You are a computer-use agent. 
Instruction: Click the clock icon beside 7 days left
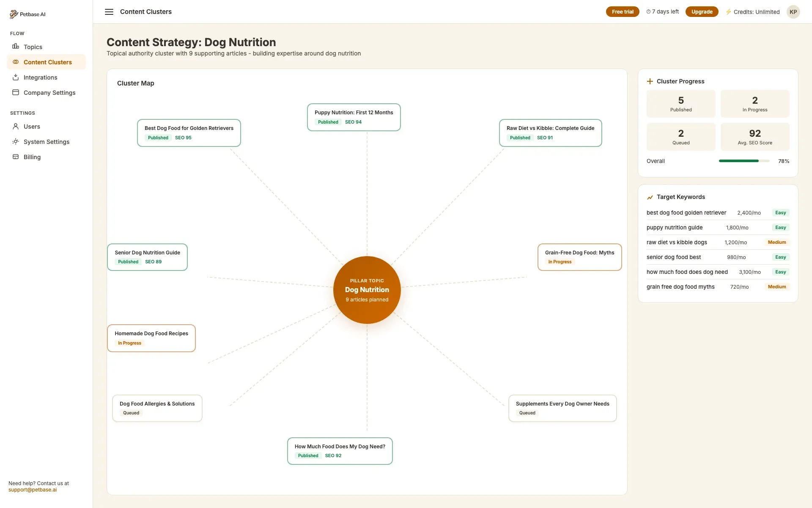click(x=647, y=11)
